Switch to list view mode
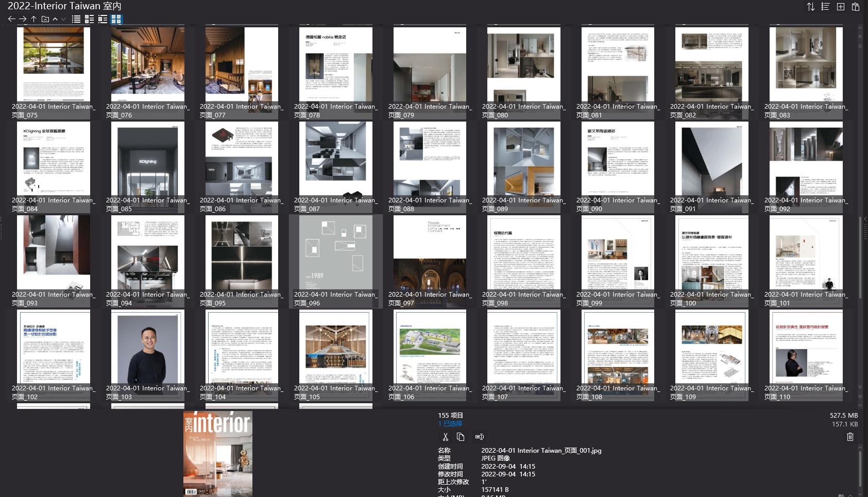Viewport: 868px width, 497px height. point(75,19)
